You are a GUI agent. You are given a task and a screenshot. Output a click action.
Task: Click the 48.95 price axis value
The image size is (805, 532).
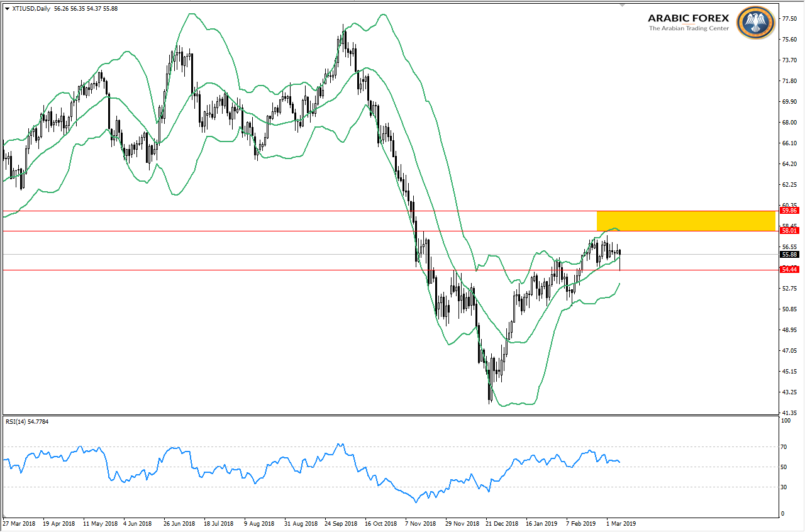click(x=789, y=330)
